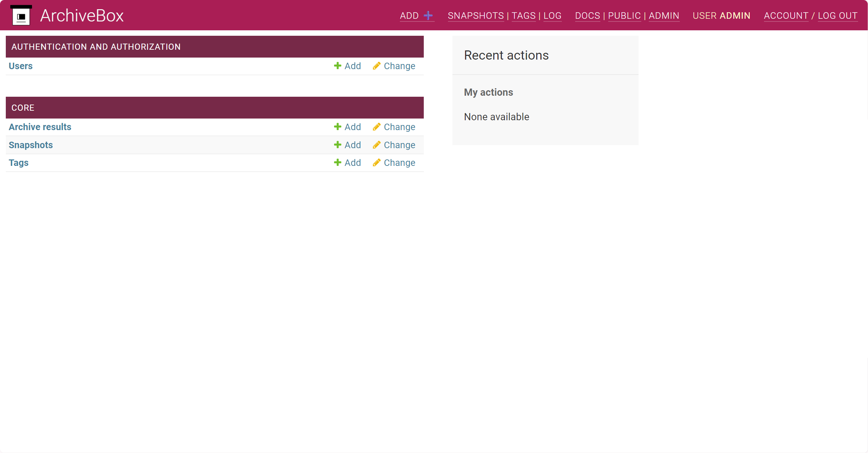The width and height of the screenshot is (868, 453).
Task: Click Change text for Archive results
Action: 400,127
